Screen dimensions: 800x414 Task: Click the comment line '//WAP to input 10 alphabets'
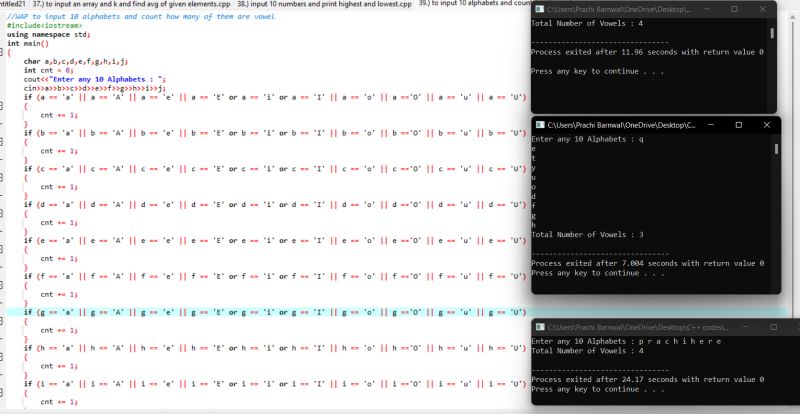click(141, 16)
